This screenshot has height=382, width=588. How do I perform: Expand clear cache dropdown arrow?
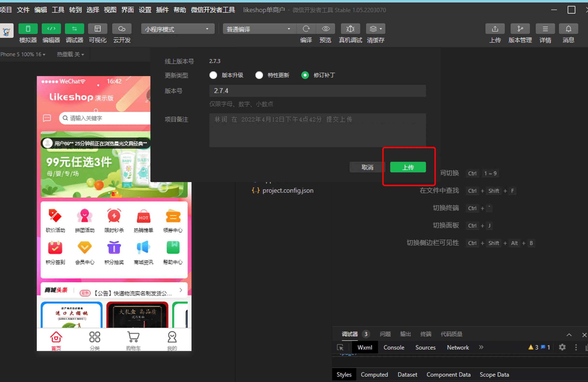point(381,29)
